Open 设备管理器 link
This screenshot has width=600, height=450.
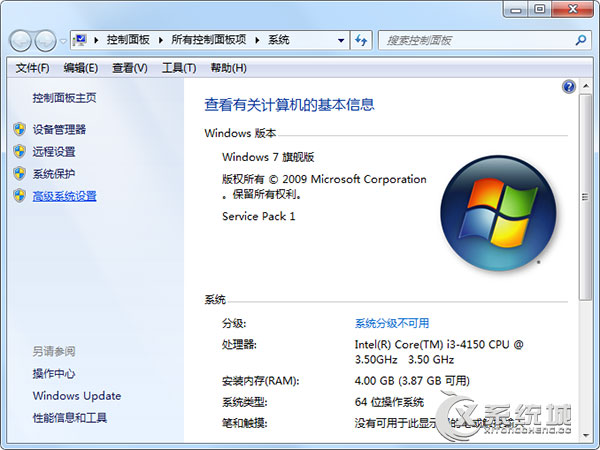(x=59, y=129)
